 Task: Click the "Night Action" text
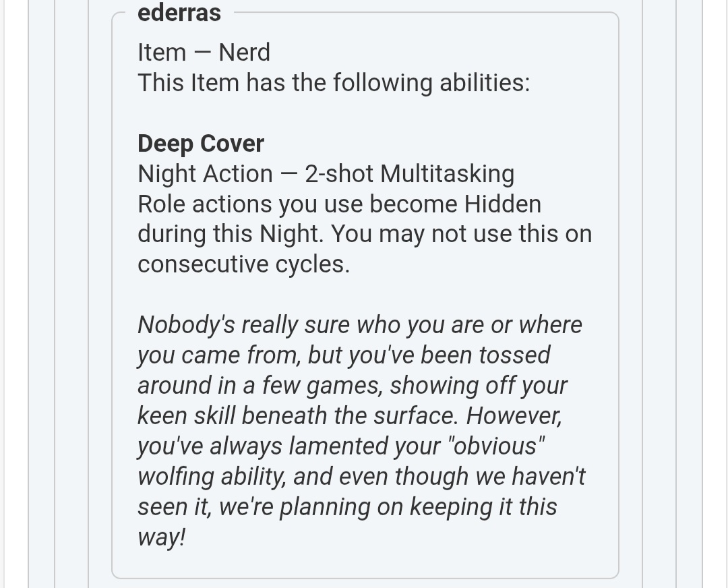click(205, 174)
